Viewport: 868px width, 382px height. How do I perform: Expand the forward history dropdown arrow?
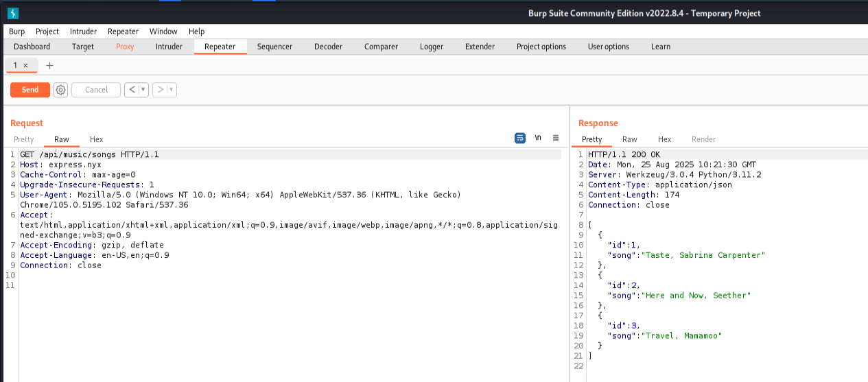(172, 90)
